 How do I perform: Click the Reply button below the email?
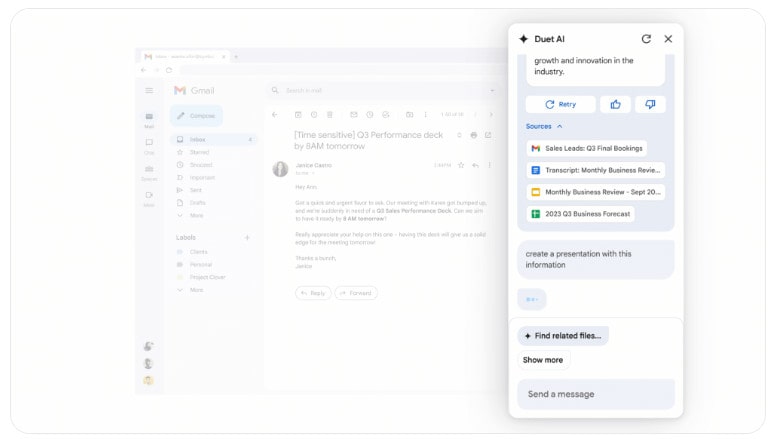click(x=313, y=293)
